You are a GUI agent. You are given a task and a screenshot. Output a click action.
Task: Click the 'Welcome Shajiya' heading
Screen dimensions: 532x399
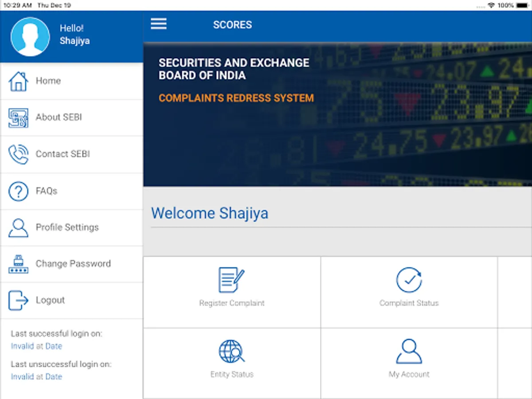coord(210,213)
